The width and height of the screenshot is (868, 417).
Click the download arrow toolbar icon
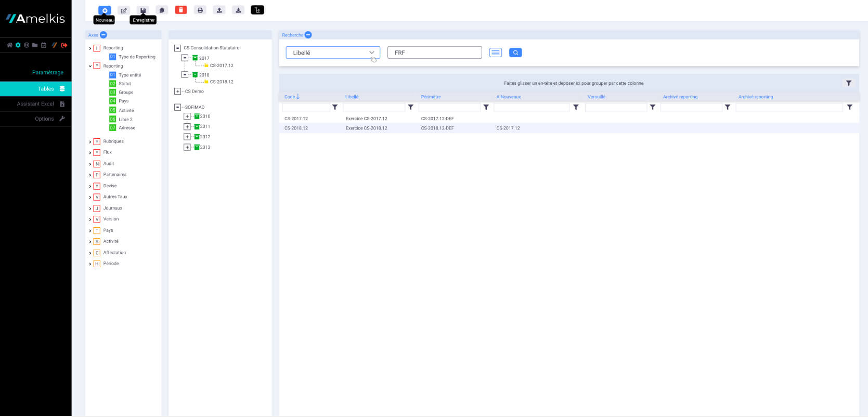pyautogui.click(x=238, y=10)
